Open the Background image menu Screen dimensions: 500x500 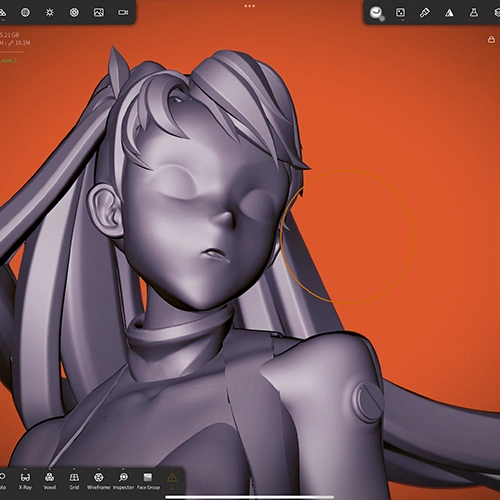(x=99, y=13)
